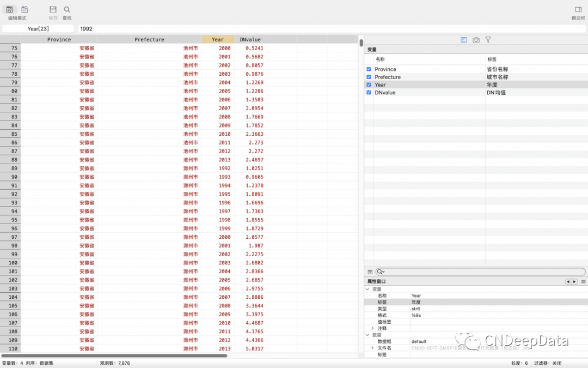Screen dimensions: 588x368
Task: Click Prefecture cell in row 105
Action: point(149,306)
